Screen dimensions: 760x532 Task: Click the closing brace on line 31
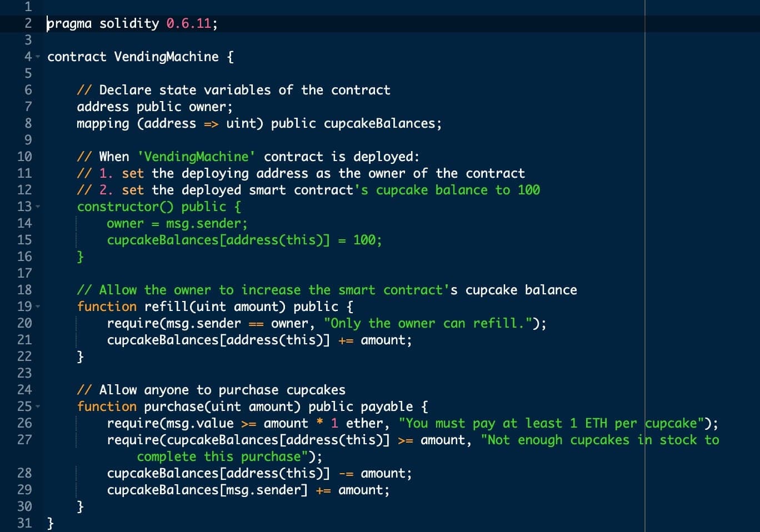click(x=50, y=523)
